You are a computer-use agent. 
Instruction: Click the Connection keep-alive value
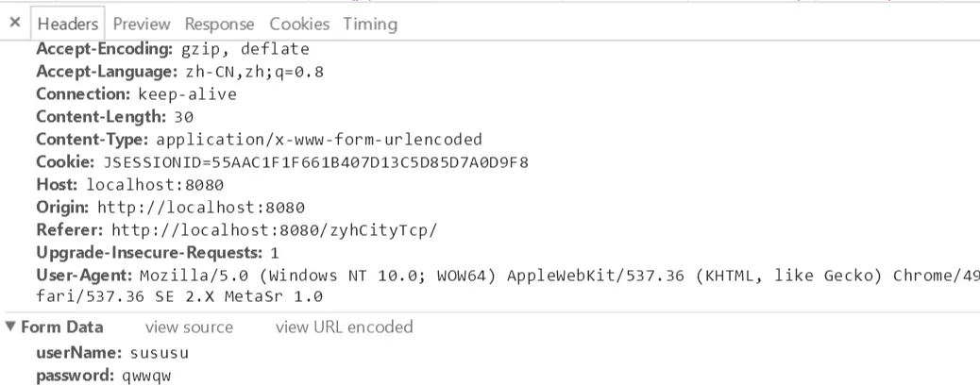tap(187, 94)
